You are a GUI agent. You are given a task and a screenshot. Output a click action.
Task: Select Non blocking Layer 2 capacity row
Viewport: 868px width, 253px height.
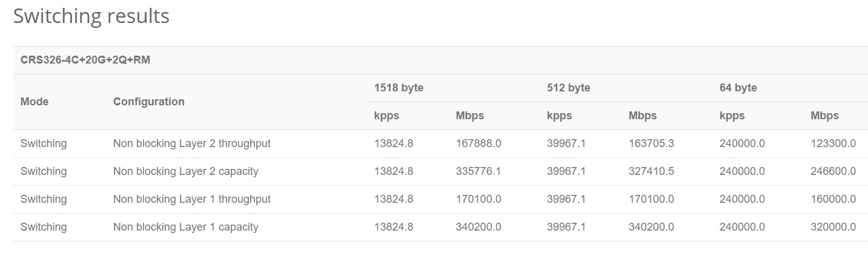(440, 172)
